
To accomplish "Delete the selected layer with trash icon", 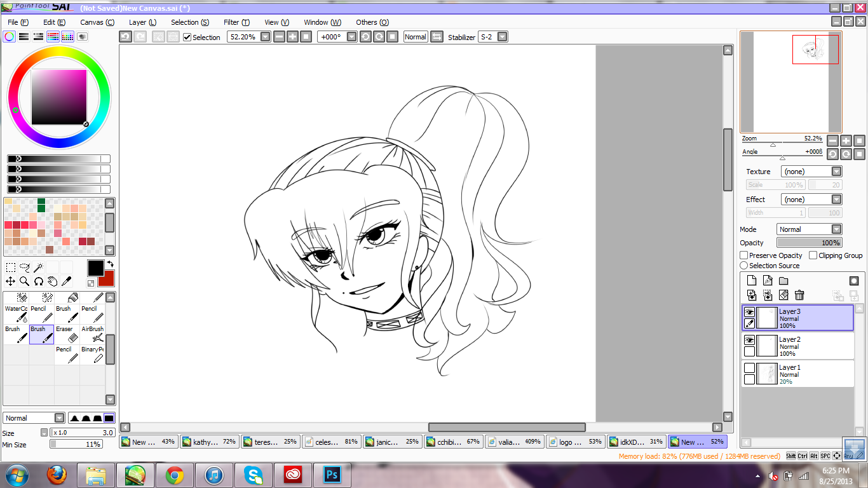I will click(799, 295).
